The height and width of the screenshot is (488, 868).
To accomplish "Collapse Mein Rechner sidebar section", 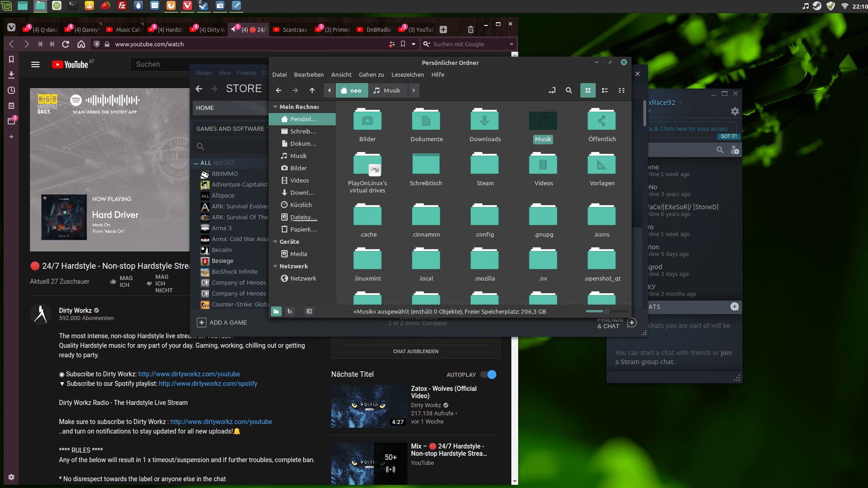I will (x=275, y=107).
